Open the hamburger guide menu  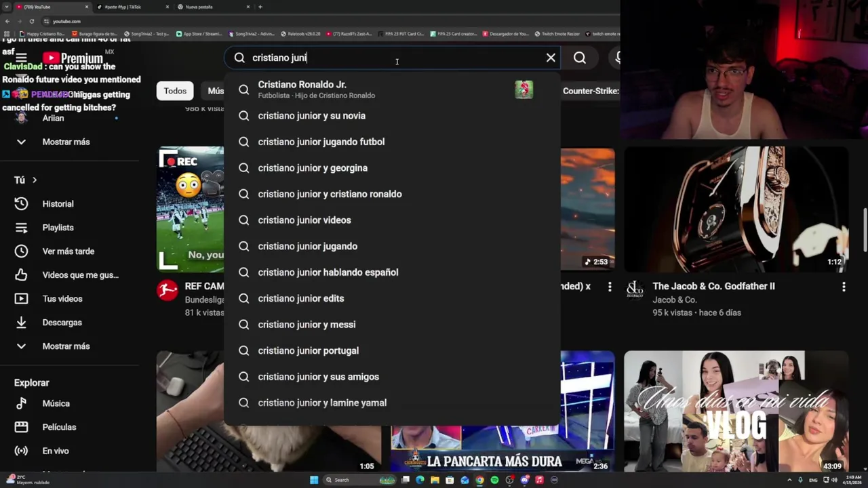click(x=21, y=58)
